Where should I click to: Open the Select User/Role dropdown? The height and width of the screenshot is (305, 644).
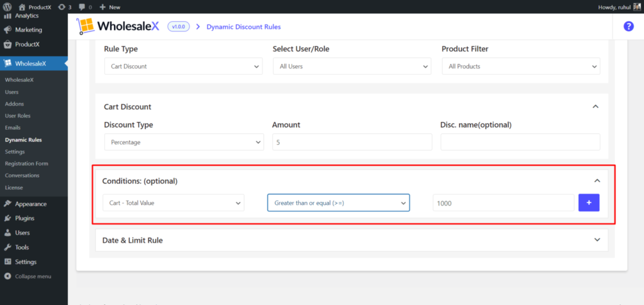pyautogui.click(x=352, y=66)
